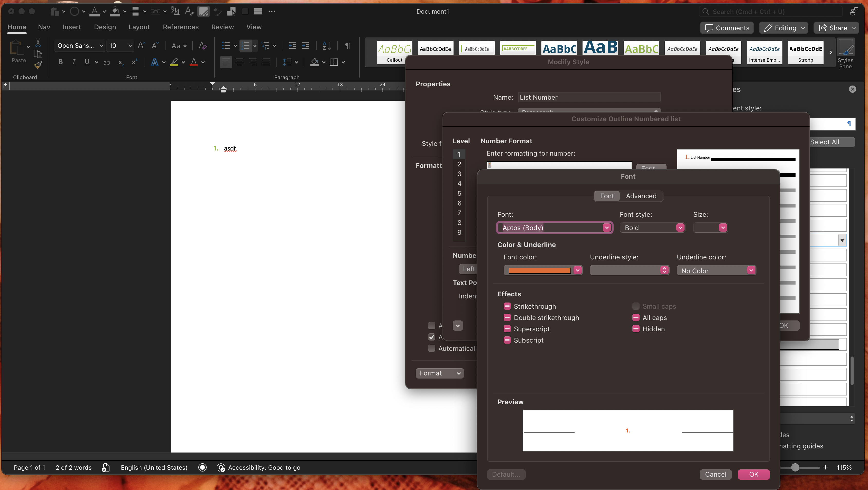The width and height of the screenshot is (868, 490).
Task: Open the Font name dropdown Aptos (Body)
Action: pyautogui.click(x=606, y=228)
